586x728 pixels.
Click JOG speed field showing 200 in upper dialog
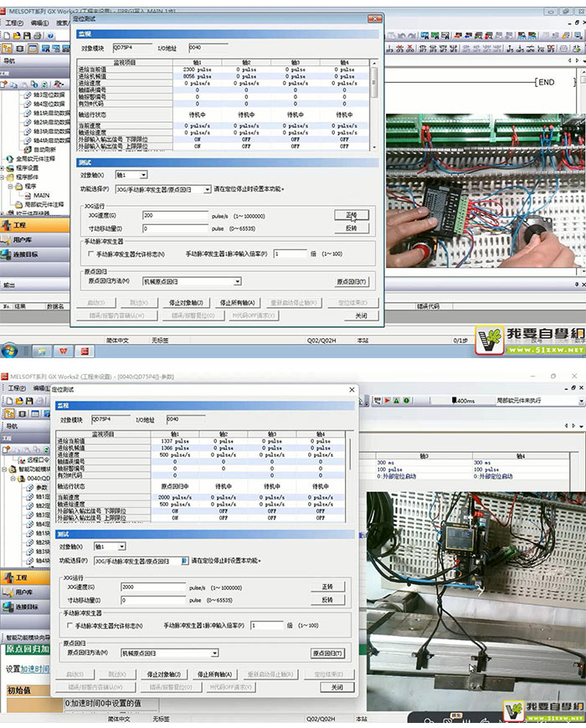coord(176,215)
